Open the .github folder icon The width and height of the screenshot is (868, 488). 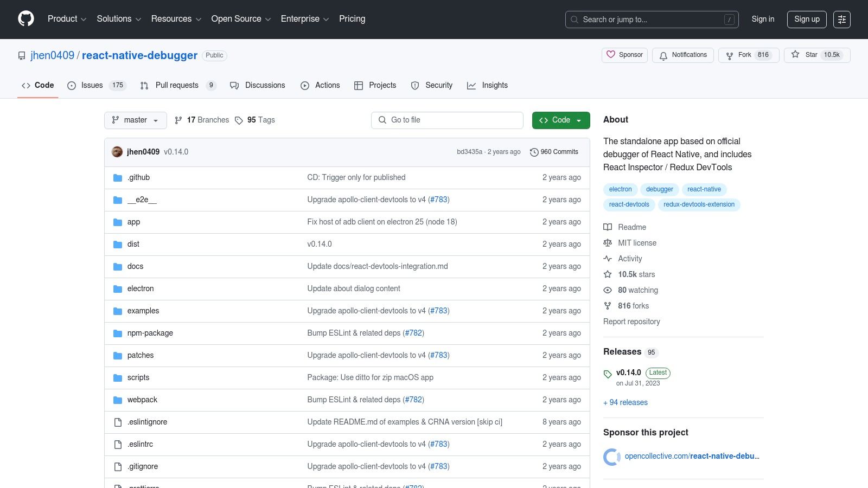pyautogui.click(x=118, y=178)
